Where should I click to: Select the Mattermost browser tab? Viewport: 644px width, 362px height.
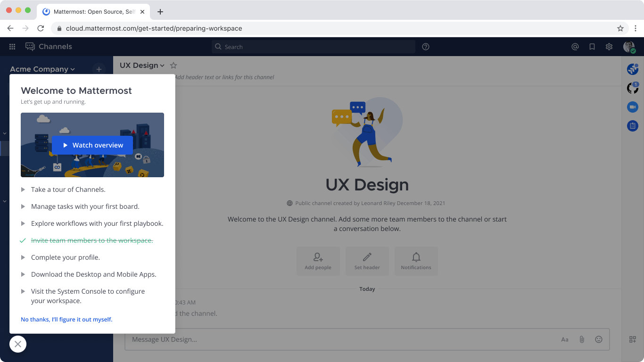tap(93, 12)
